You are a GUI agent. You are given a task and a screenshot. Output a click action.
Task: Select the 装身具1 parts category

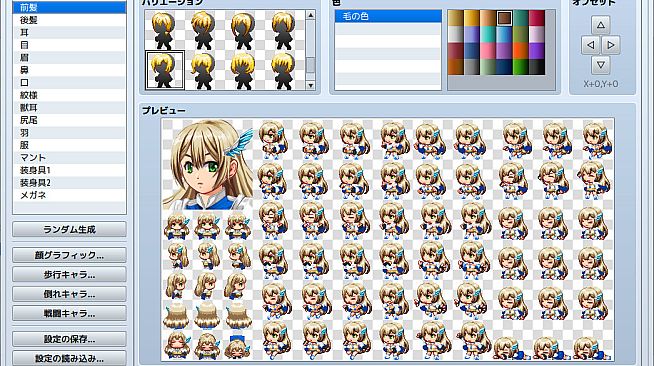pyautogui.click(x=69, y=170)
